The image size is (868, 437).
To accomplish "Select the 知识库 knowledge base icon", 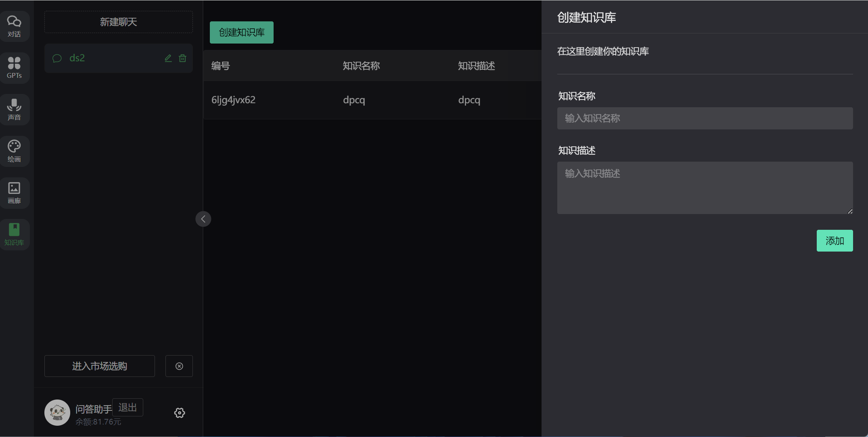I will point(14,234).
